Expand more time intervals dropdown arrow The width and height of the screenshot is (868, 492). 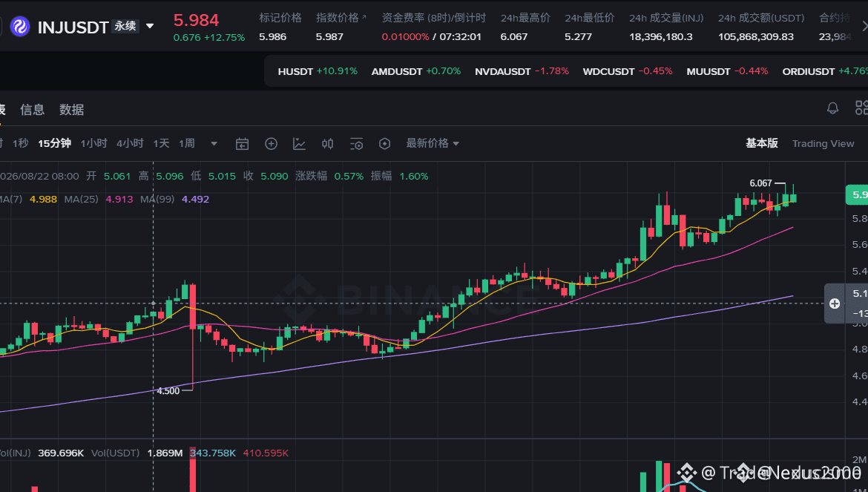214,144
